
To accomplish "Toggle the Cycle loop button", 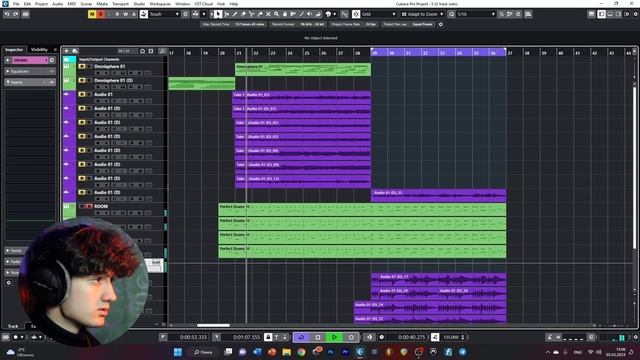I will click(x=301, y=337).
